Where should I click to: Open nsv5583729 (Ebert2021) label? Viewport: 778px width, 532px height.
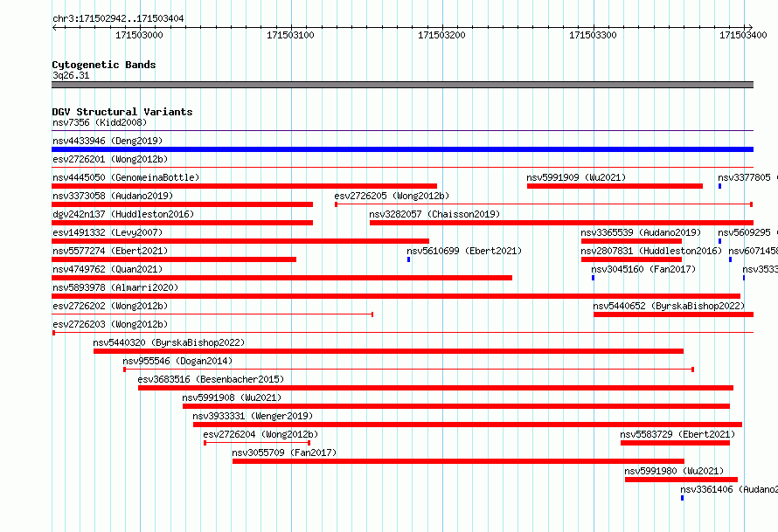(x=677, y=434)
